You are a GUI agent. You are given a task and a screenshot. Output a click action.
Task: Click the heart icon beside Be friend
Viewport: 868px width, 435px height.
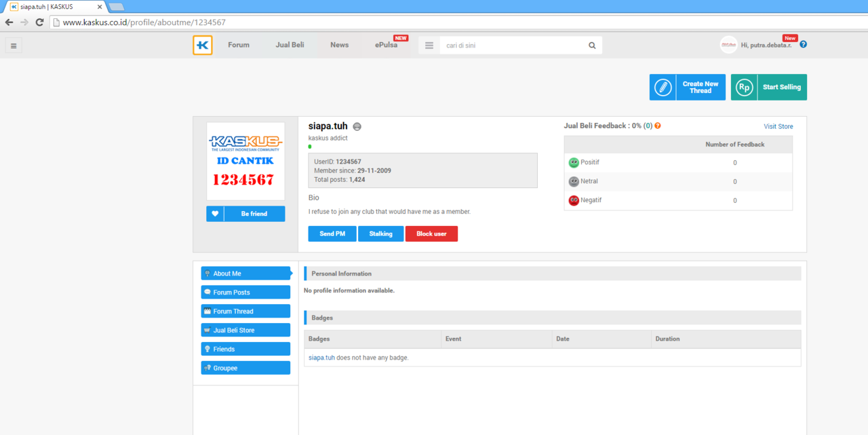click(215, 214)
